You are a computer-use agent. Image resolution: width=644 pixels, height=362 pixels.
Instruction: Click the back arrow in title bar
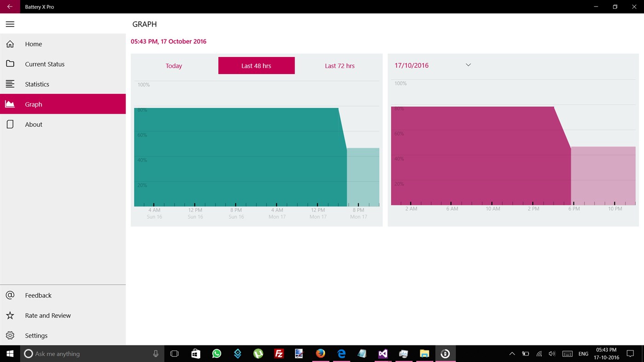pos(10,6)
